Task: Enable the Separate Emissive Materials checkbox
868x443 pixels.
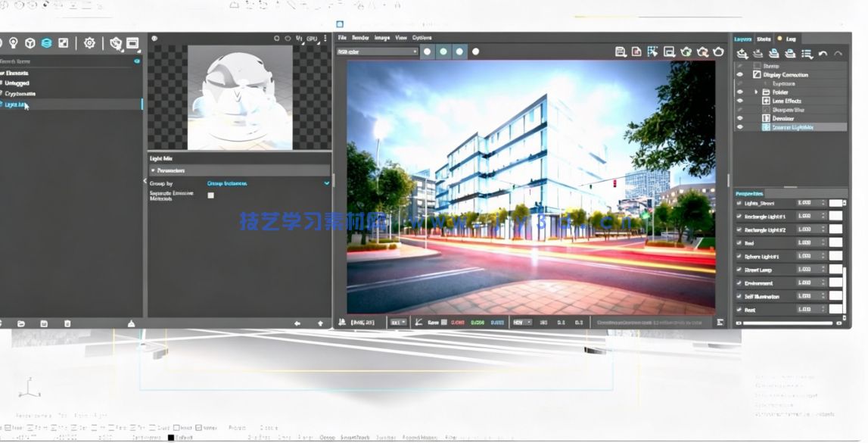Action: click(x=210, y=197)
